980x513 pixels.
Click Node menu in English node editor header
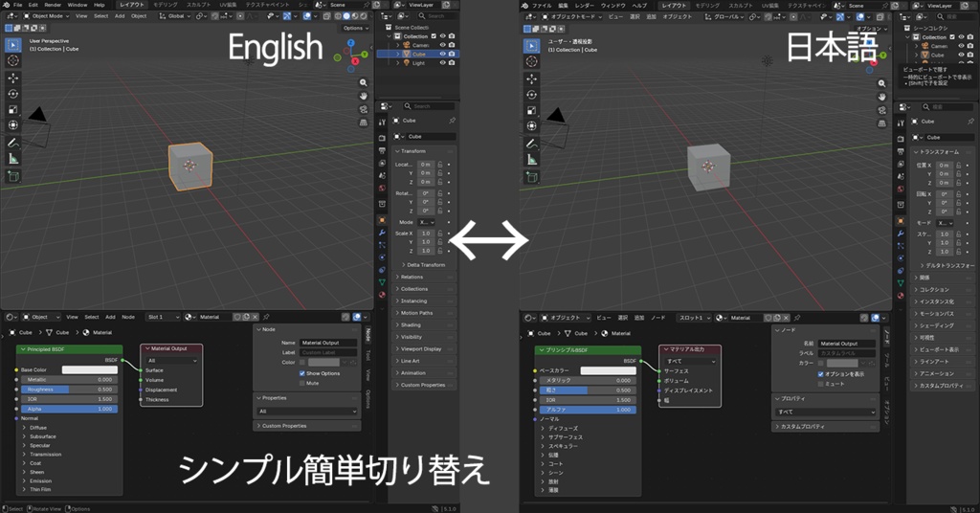[128, 317]
